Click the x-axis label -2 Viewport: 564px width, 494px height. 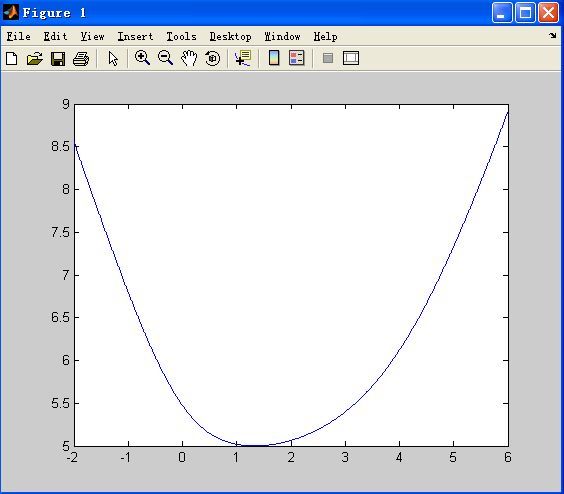72,457
